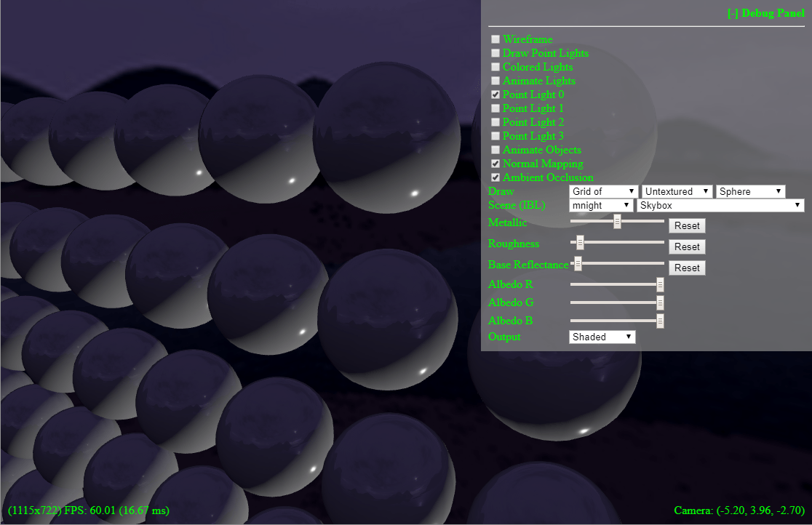Reset the Metallic slider

[687, 225]
